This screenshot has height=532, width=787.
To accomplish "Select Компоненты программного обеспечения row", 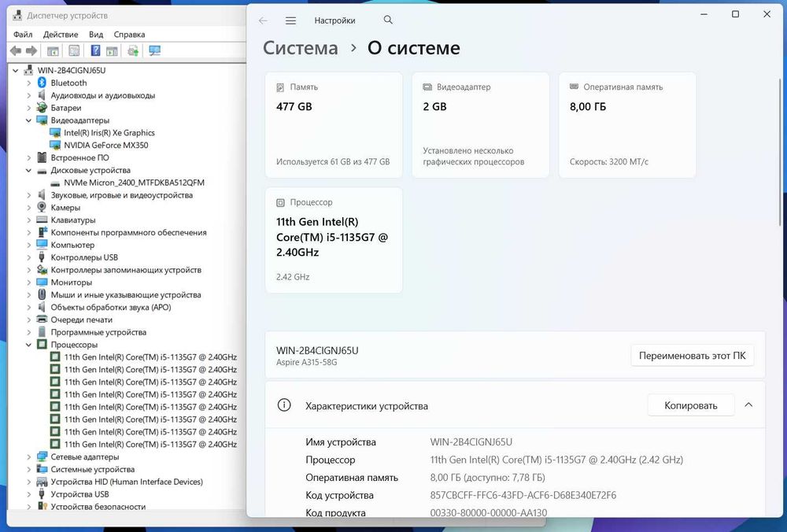I will point(128,233).
